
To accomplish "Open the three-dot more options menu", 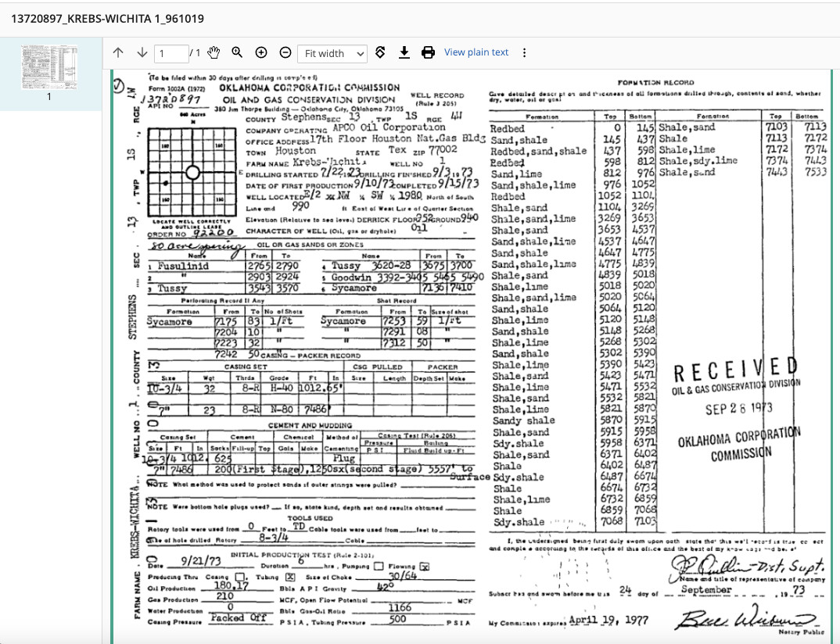I will pos(525,52).
